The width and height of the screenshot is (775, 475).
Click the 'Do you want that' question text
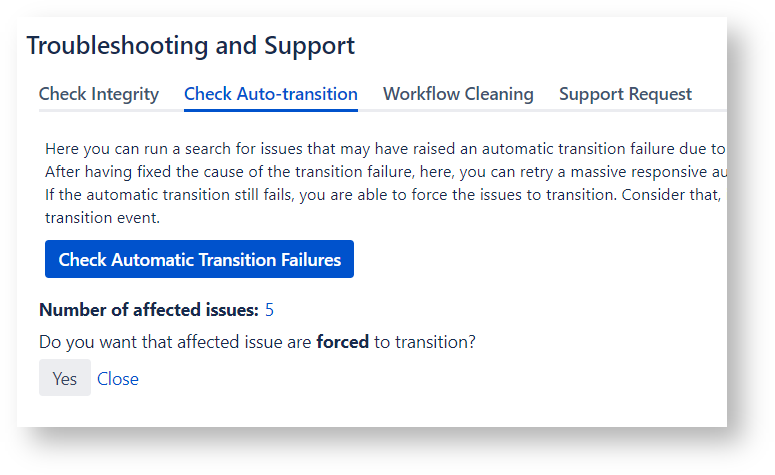pyautogui.click(x=175, y=342)
